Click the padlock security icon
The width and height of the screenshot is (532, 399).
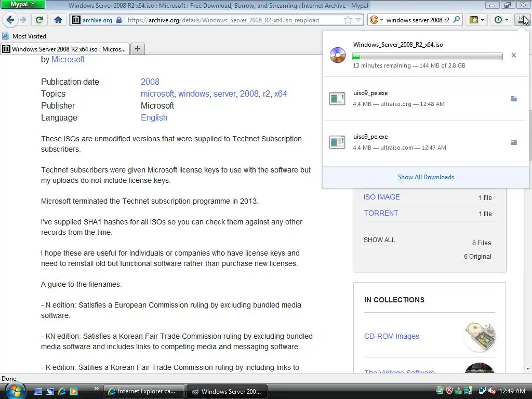[x=119, y=20]
